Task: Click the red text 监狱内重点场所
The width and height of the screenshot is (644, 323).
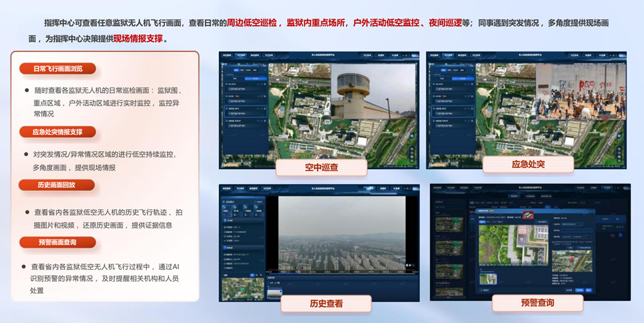Action: pos(316,23)
